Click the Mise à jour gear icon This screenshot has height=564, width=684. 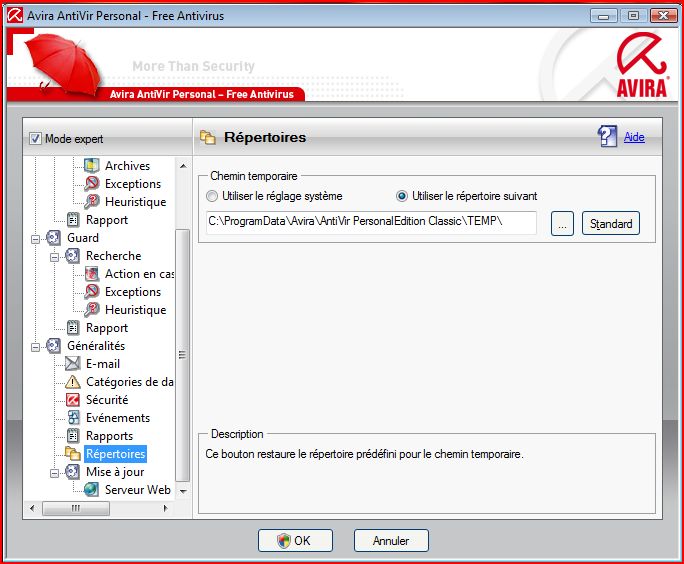[x=72, y=472]
